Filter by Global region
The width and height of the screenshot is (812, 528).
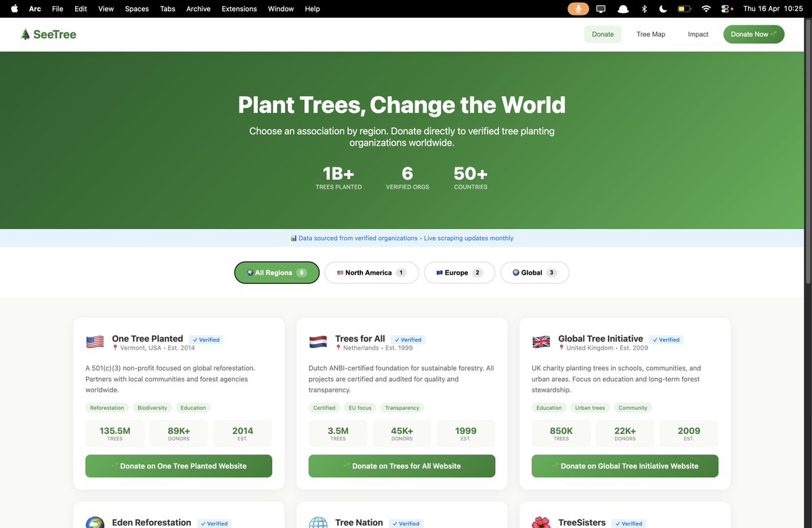point(534,272)
